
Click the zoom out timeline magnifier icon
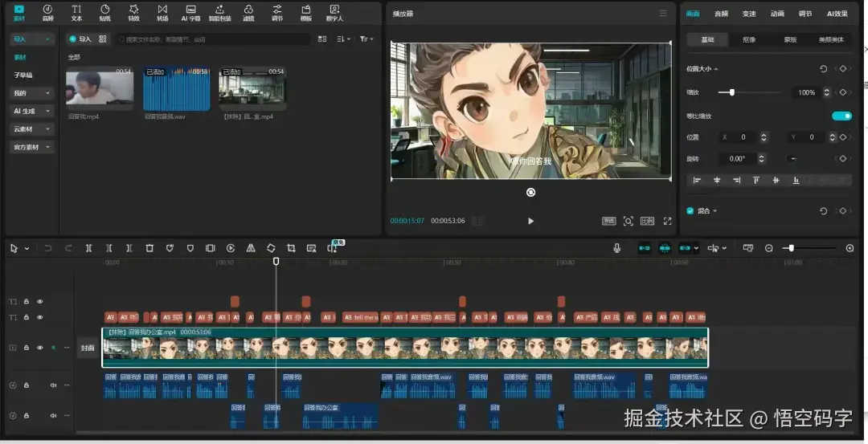coord(769,248)
